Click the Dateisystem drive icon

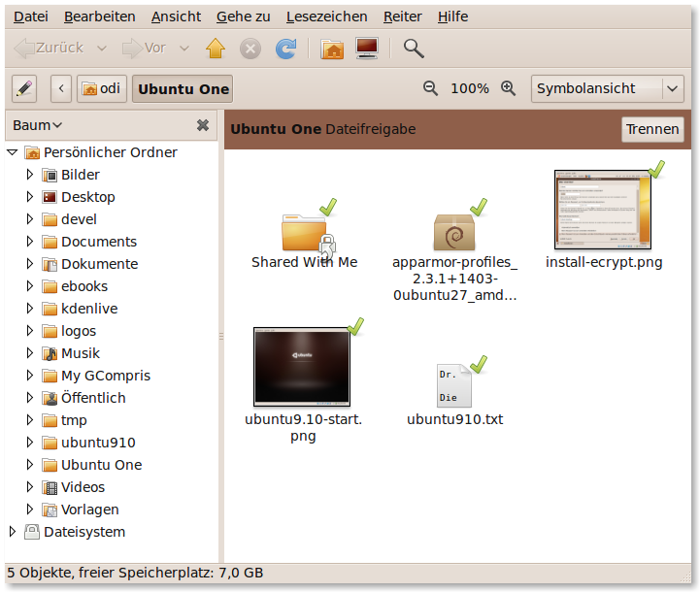click(32, 532)
